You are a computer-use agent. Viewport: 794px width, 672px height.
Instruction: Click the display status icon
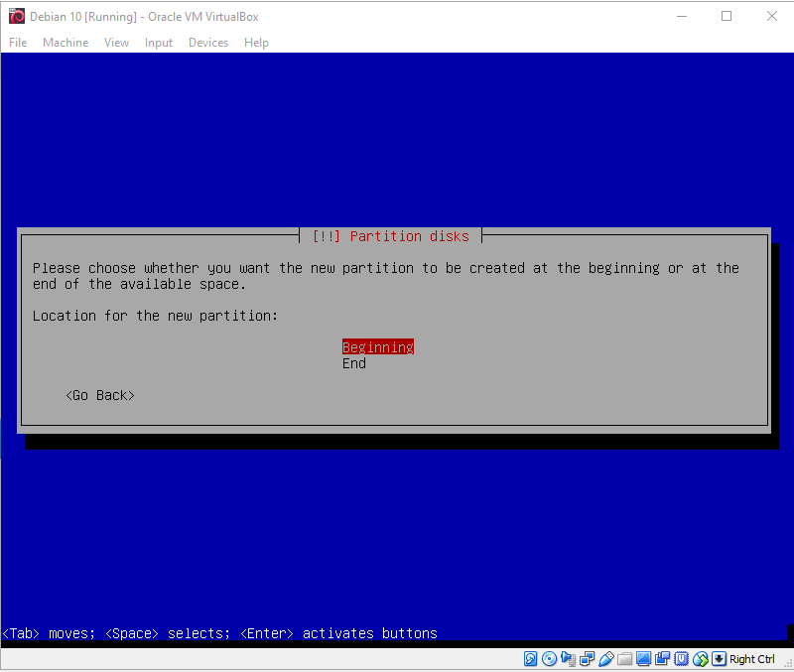(x=643, y=659)
